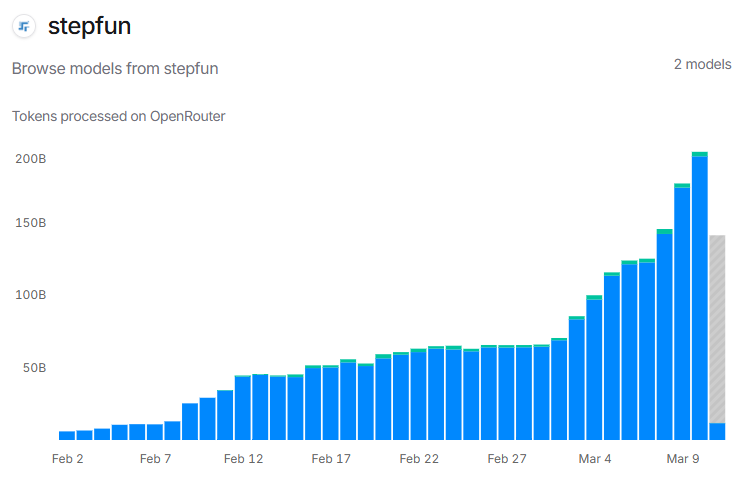This screenshot has height=483, width=755.
Task: Click 'Browse models from stepfun' subtitle
Action: click(115, 69)
